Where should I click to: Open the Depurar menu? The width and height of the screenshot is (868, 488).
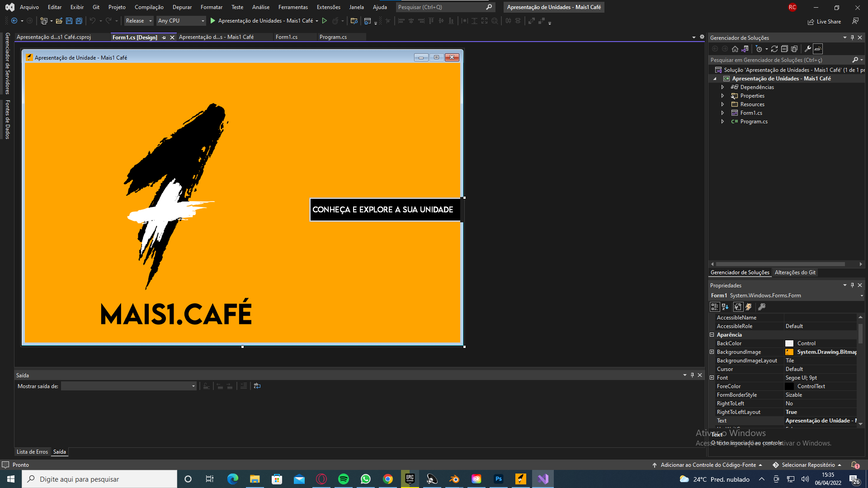(182, 7)
